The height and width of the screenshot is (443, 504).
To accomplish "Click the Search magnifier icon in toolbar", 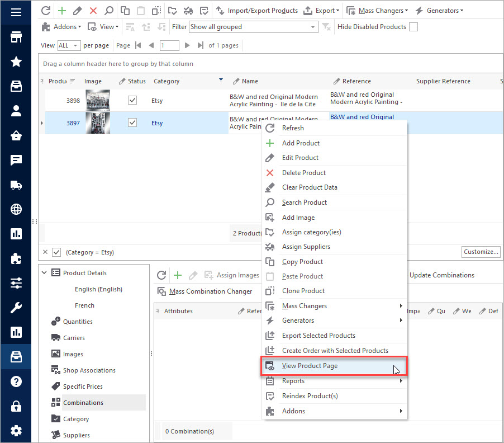I will 109,11.
